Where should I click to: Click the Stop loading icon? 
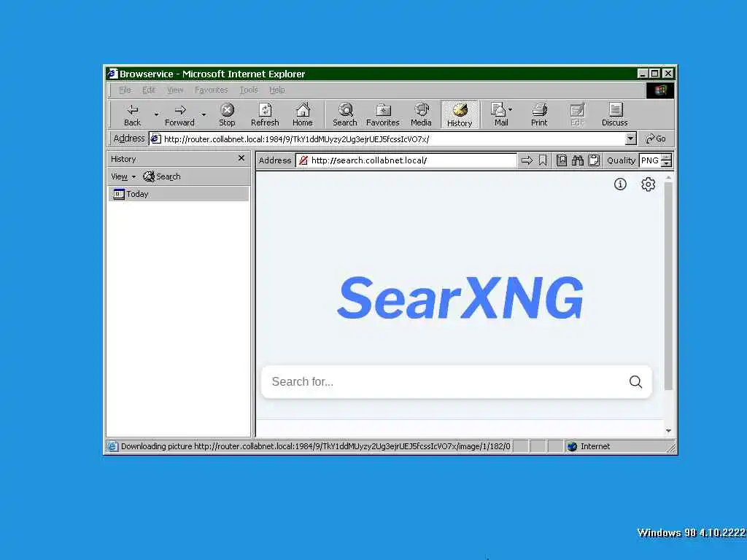click(x=228, y=115)
